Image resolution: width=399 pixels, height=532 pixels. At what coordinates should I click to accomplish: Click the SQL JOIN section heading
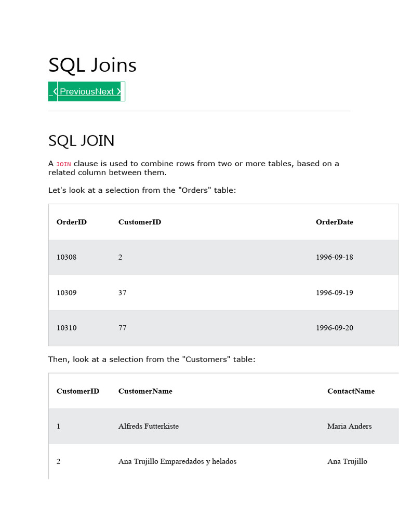[81, 141]
